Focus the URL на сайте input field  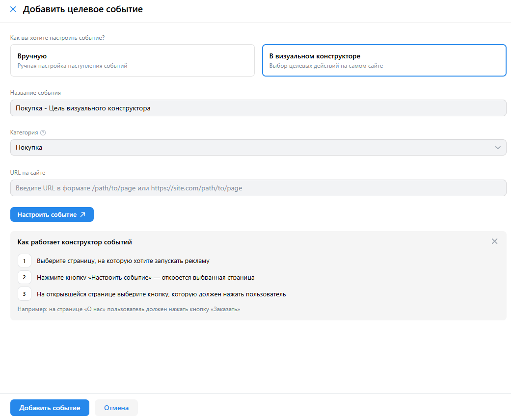pyautogui.click(x=258, y=188)
